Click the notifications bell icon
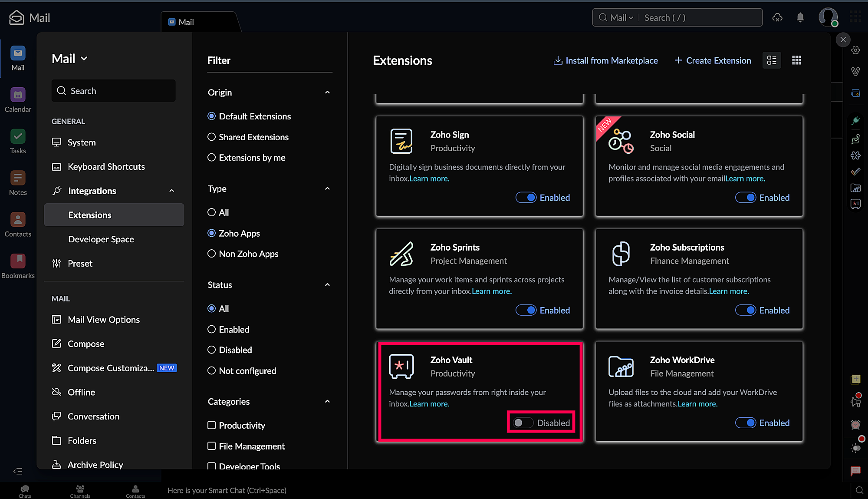Image resolution: width=868 pixels, height=499 pixels. (x=800, y=17)
